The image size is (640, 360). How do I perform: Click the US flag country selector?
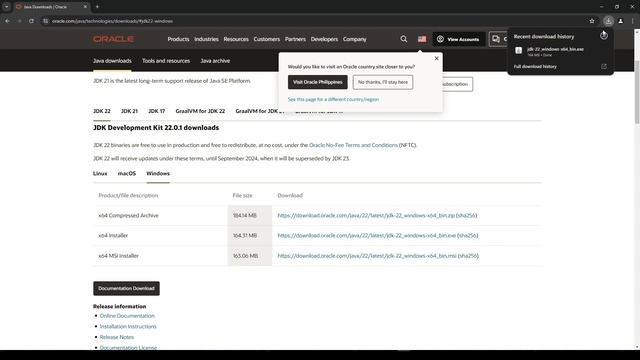[x=422, y=39]
